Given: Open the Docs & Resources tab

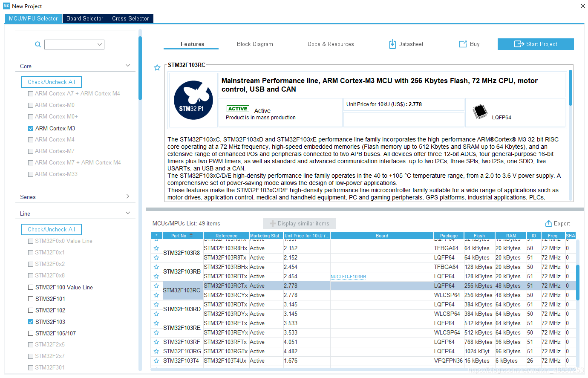Looking at the screenshot, I should pyautogui.click(x=331, y=44).
